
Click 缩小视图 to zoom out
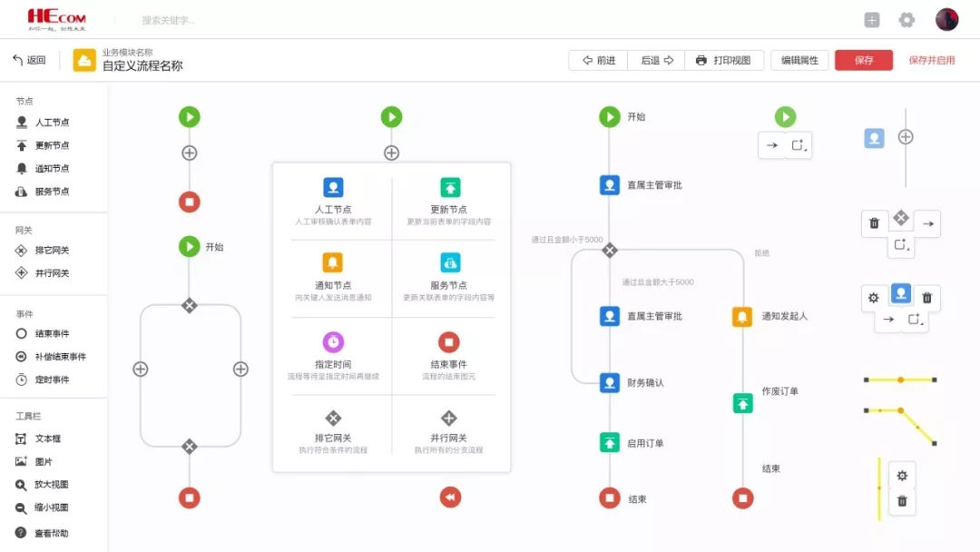(52, 508)
